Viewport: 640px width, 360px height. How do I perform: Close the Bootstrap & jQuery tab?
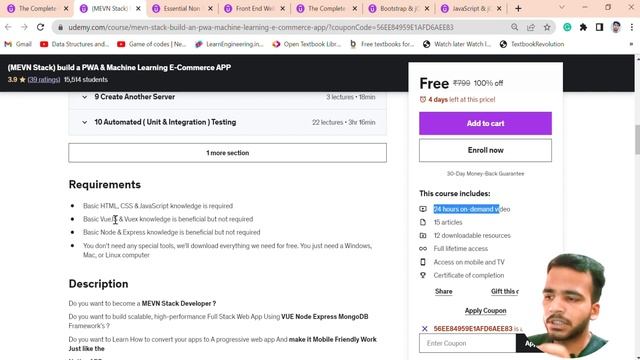tap(427, 9)
